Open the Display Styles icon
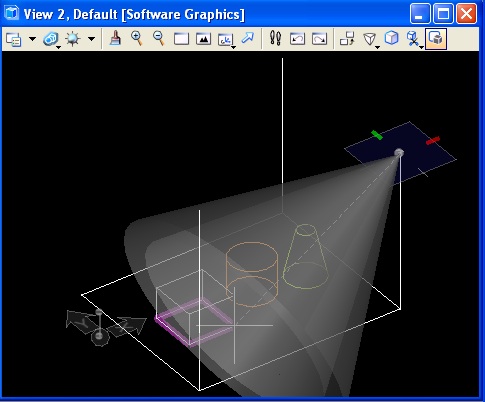The height and width of the screenshot is (402, 485). point(51,39)
